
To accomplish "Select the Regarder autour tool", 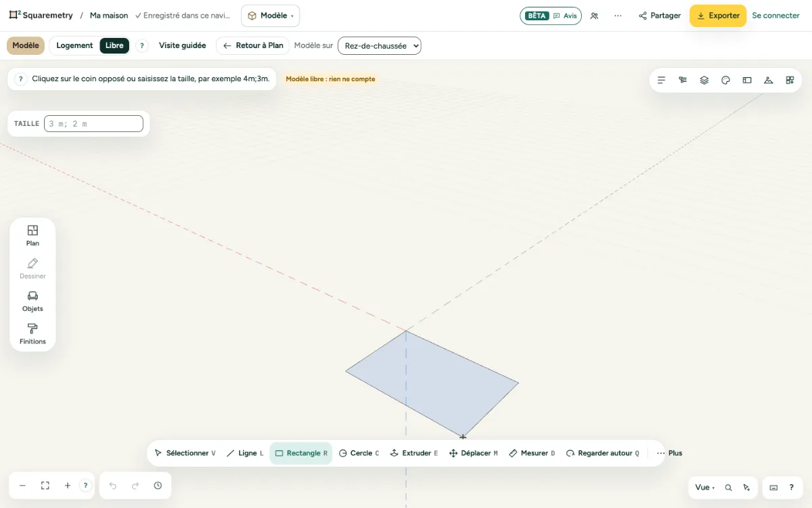I will pos(602,453).
